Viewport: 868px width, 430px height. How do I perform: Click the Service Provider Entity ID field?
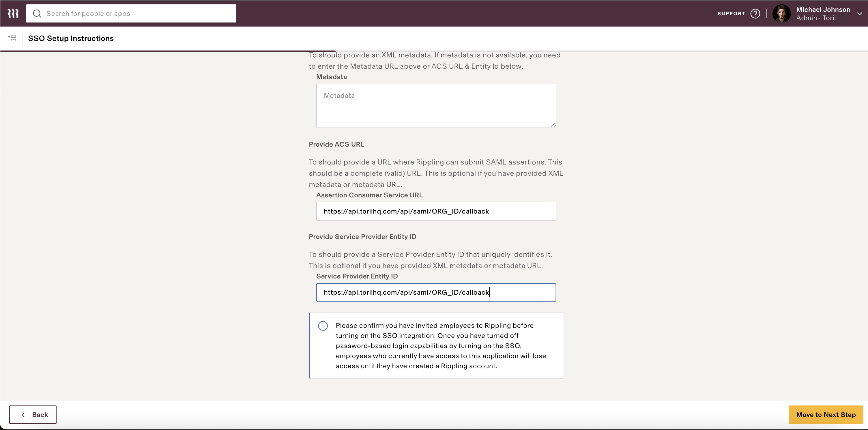[436, 292]
